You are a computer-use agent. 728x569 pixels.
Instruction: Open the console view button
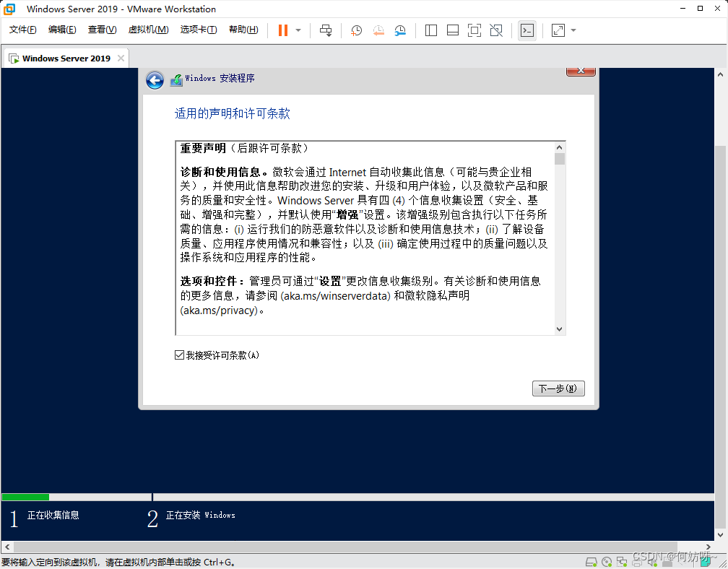coord(527,30)
